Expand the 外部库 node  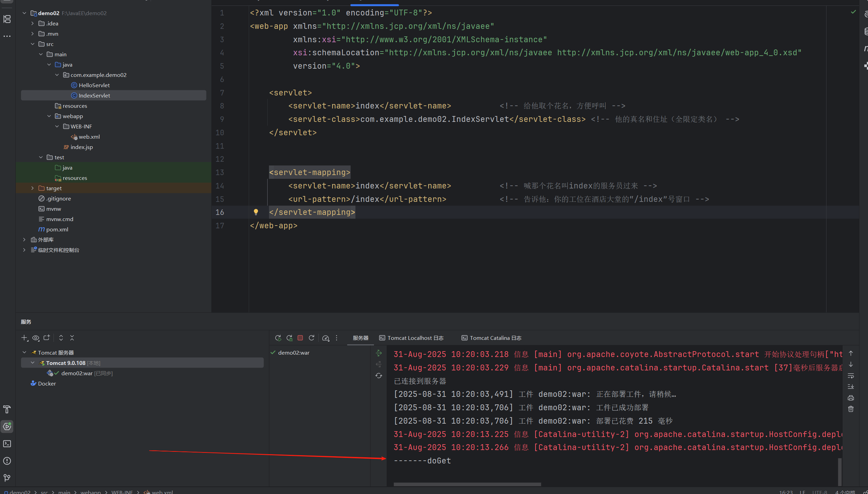[24, 240]
